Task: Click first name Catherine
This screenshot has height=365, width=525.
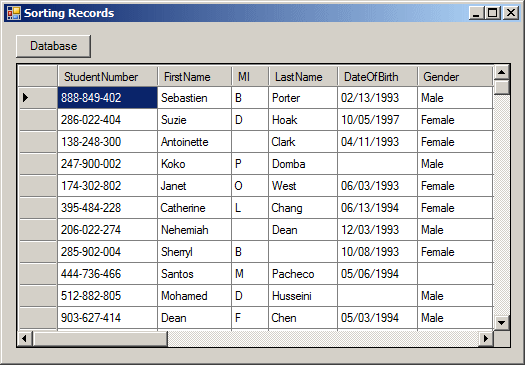Action: tap(195, 208)
